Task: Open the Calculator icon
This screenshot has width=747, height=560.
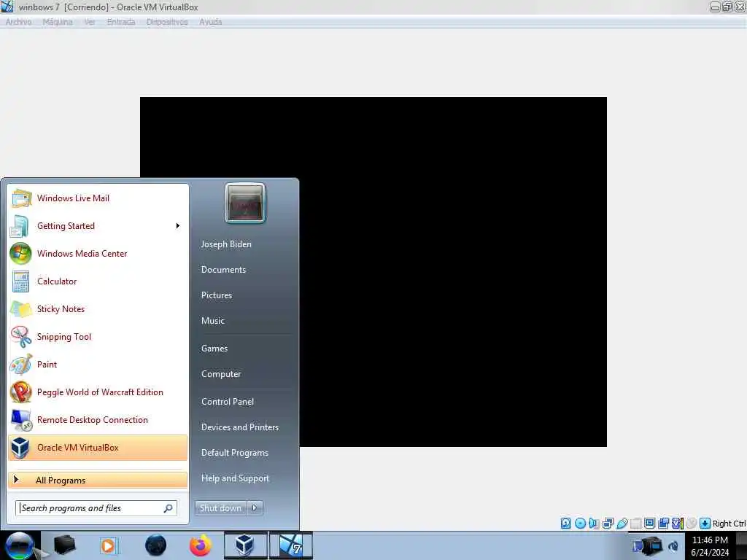Action: (20, 281)
